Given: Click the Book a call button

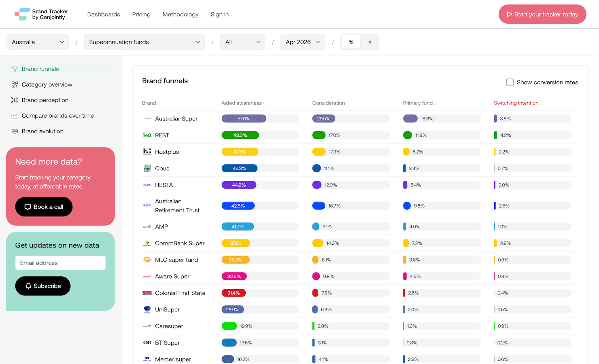Looking at the screenshot, I should tap(44, 207).
